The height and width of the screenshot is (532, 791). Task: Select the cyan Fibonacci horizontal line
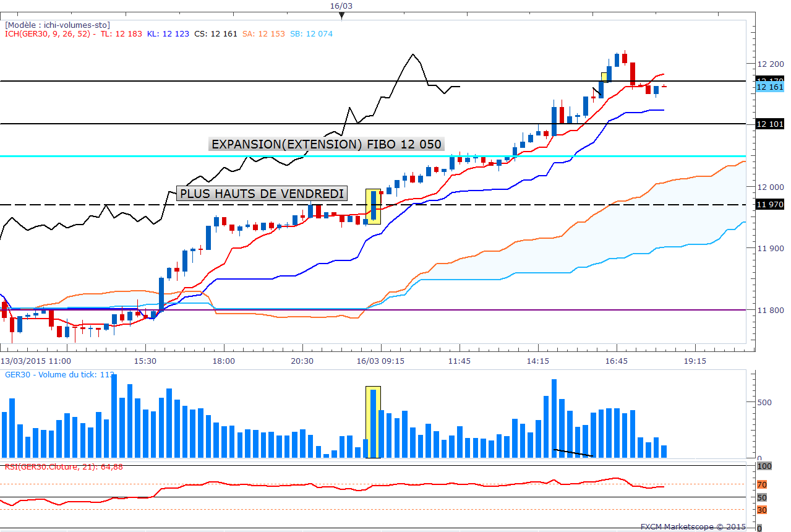[377, 156]
